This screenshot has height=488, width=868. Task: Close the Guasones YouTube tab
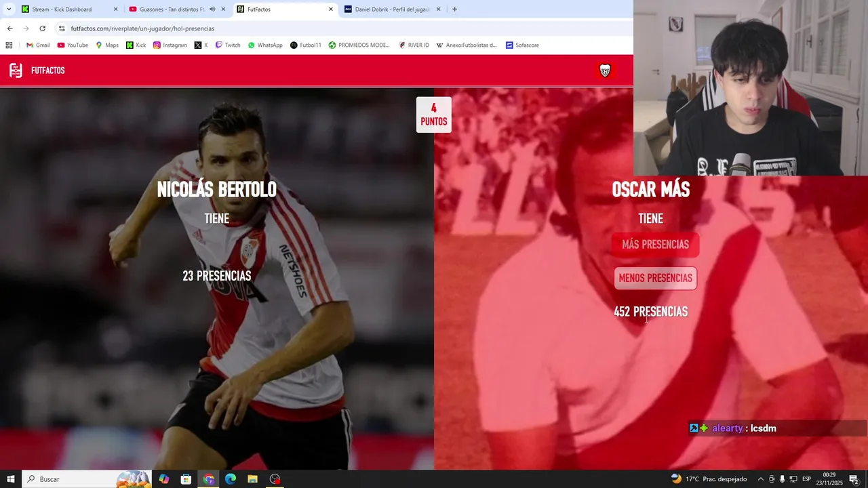point(223,9)
